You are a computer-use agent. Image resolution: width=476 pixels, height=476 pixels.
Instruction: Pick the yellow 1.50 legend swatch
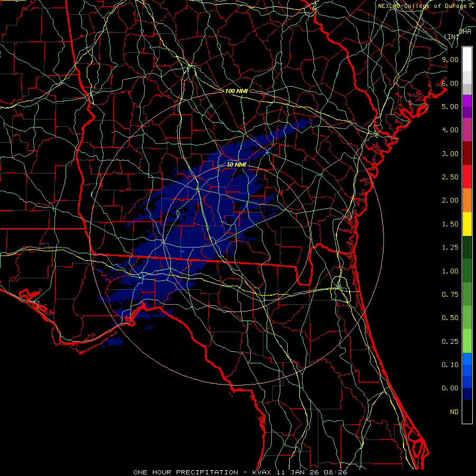click(467, 224)
